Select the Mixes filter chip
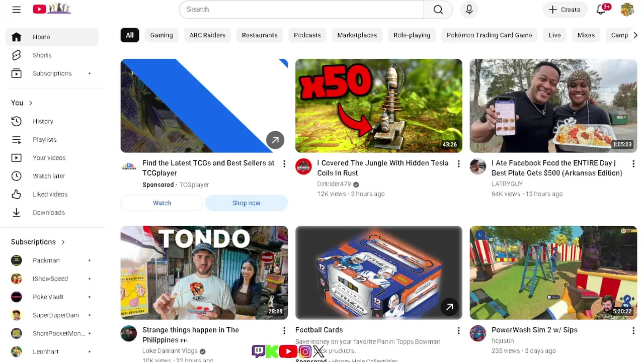The width and height of the screenshot is (644, 362). [586, 35]
